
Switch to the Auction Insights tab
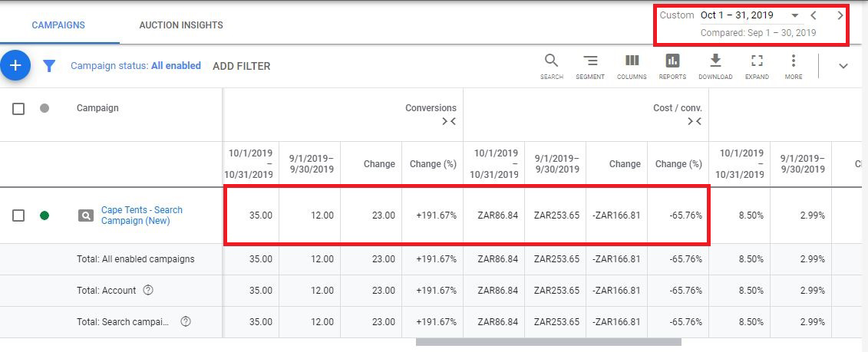click(x=181, y=25)
